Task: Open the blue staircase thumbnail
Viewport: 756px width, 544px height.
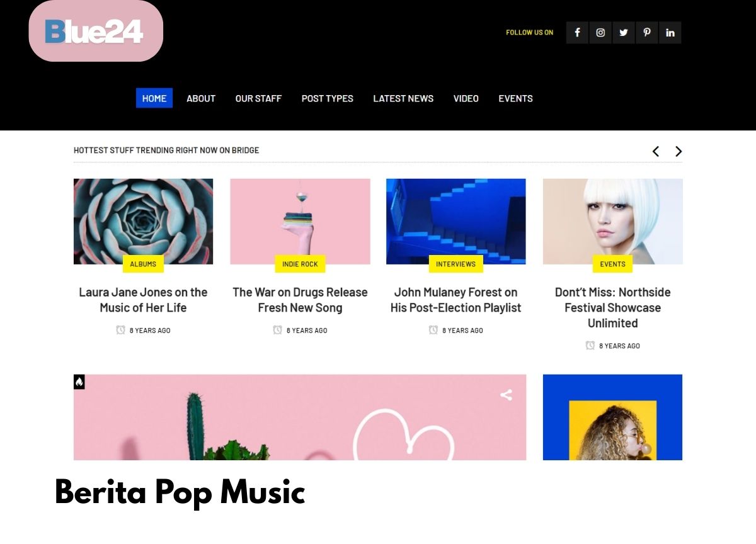Action: pyautogui.click(x=456, y=222)
